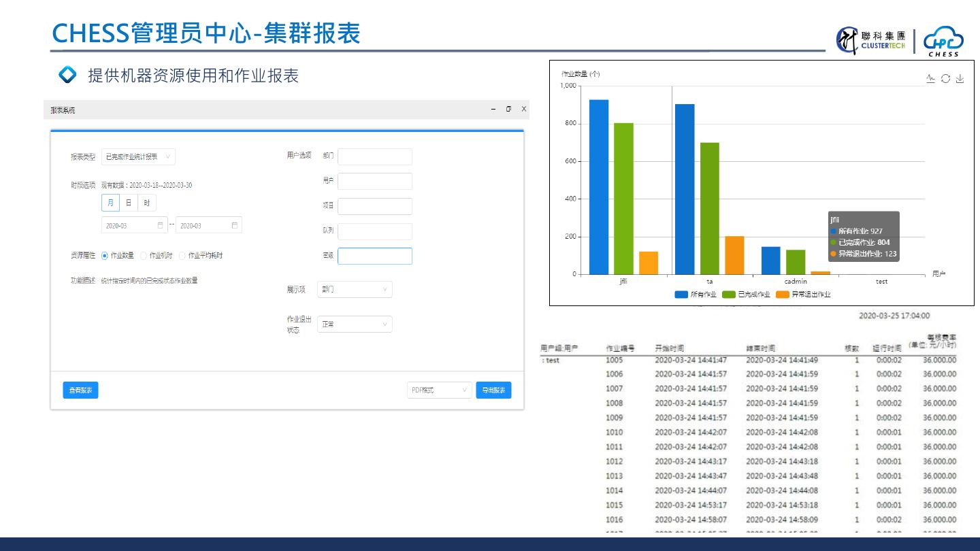
Task: Select the 作业平均耗时 radio button
Action: tap(182, 256)
